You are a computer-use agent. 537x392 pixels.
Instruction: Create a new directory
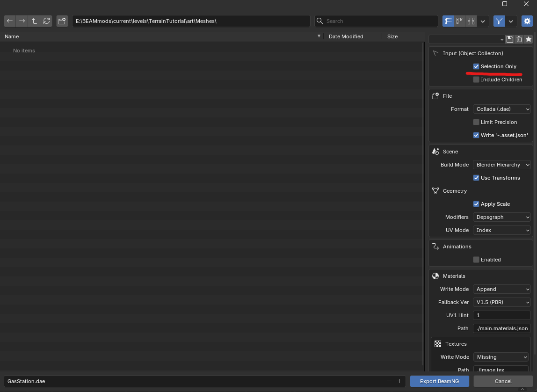tap(62, 21)
